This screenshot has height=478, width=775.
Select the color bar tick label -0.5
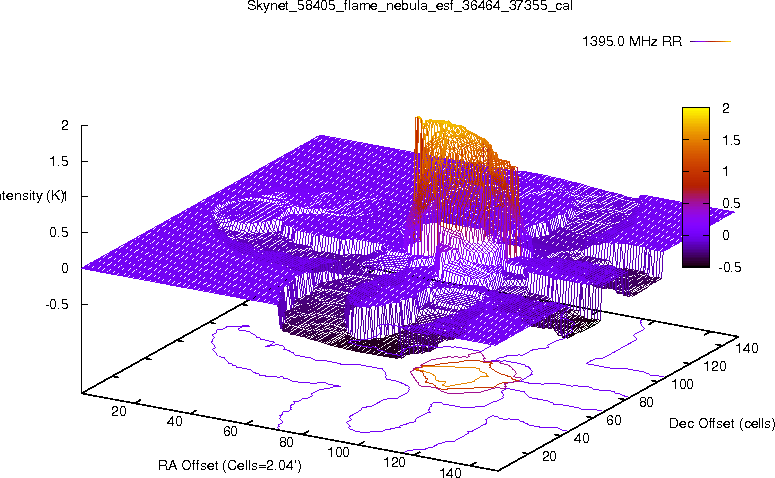tap(729, 267)
